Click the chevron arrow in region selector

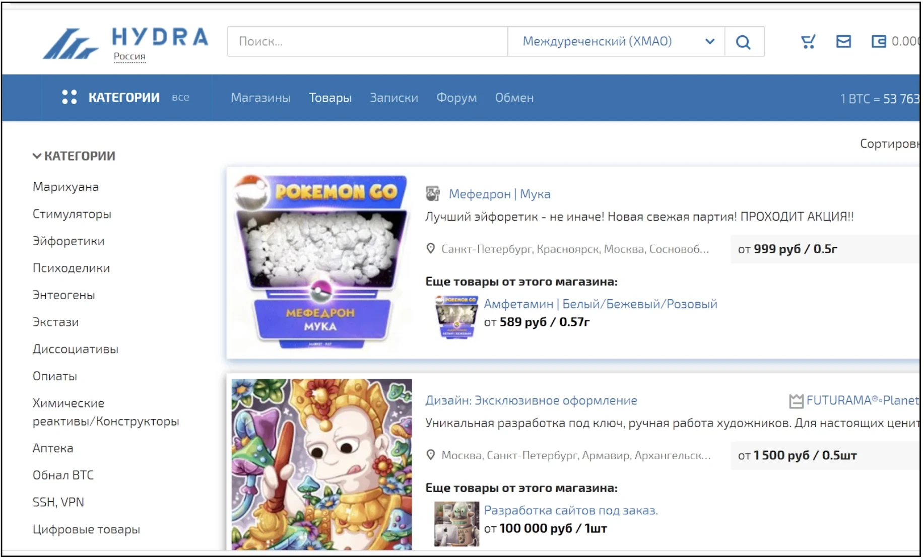709,41
